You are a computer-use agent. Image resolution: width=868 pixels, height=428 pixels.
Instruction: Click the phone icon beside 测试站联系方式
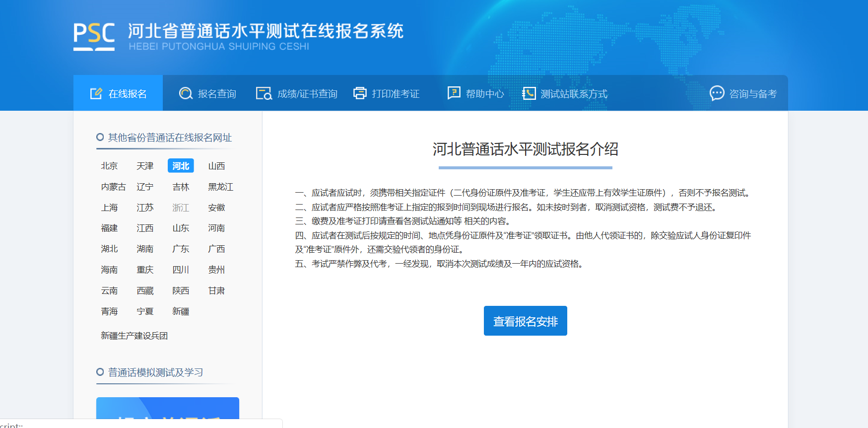[x=529, y=93]
